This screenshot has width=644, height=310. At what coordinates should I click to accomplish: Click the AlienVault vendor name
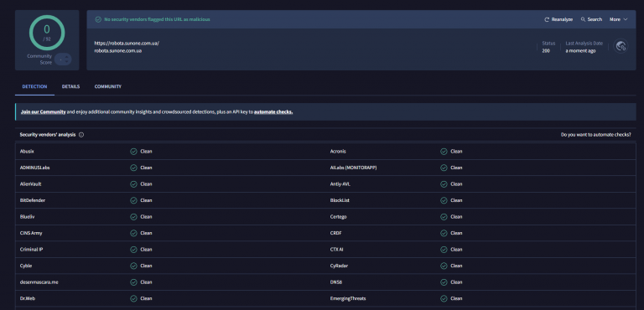coord(30,184)
